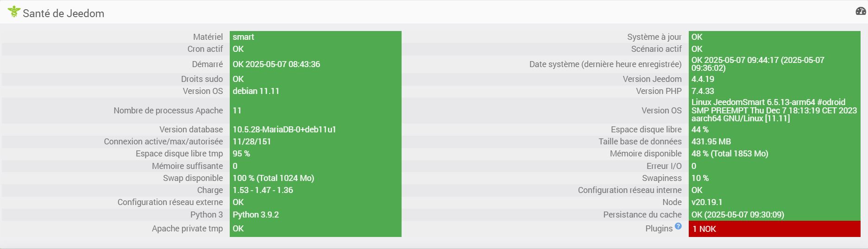Click the Python 3.9.2 value cell
This screenshot has width=868, height=249.
point(315,215)
